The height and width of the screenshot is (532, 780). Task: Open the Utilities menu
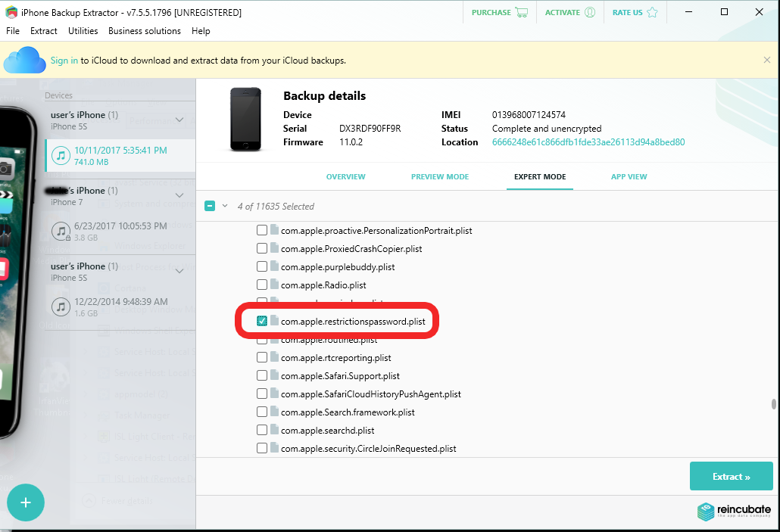click(x=83, y=31)
